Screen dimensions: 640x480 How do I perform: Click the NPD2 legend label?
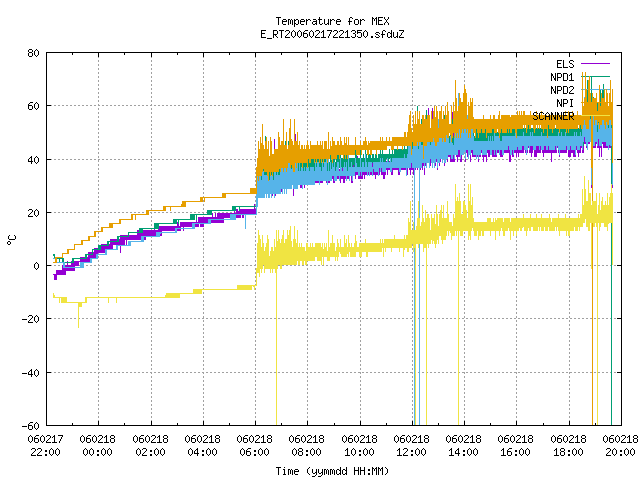pos(562,90)
